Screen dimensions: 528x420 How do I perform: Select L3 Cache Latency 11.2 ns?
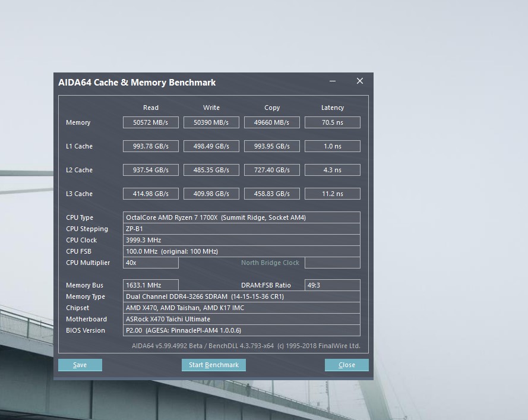(333, 194)
